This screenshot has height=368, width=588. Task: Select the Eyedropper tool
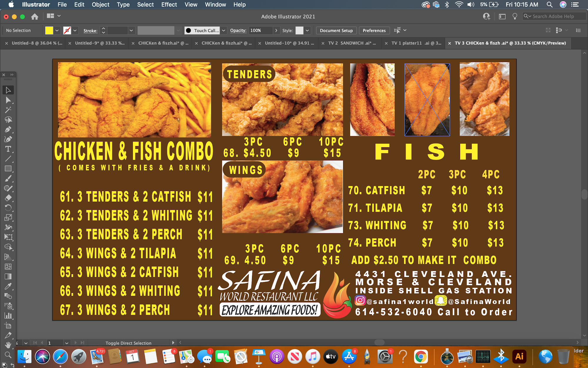tap(8, 286)
